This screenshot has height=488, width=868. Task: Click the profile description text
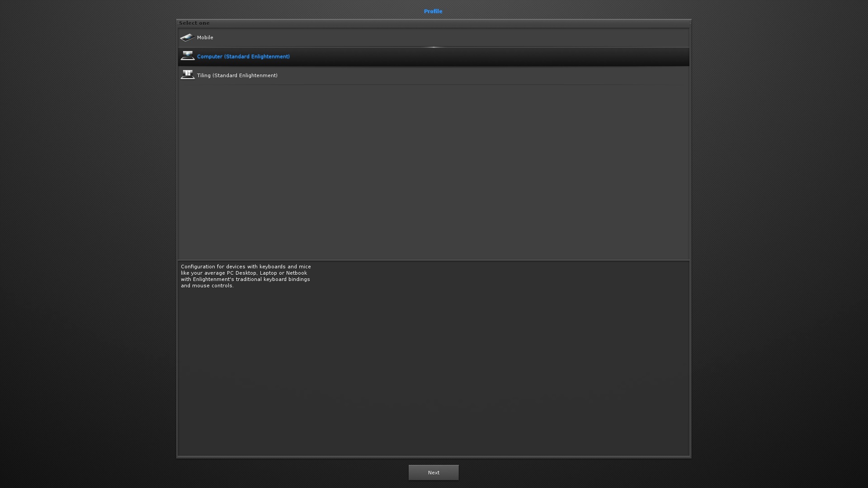[246, 276]
